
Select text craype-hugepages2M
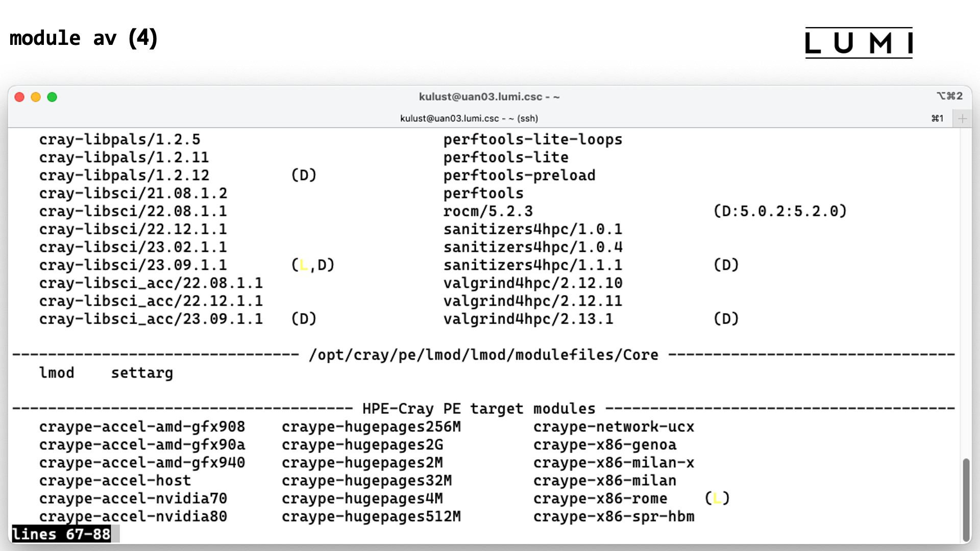click(362, 463)
